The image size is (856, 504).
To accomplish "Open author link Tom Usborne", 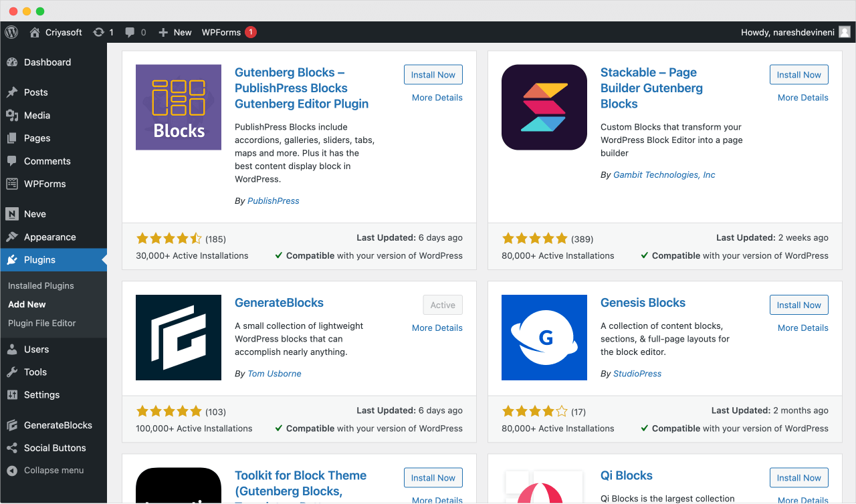I will click(274, 374).
